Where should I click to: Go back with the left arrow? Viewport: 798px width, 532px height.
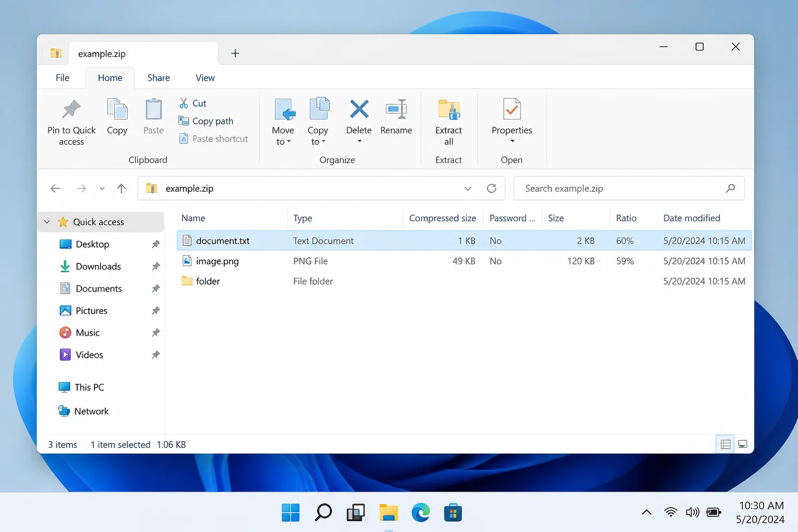pyautogui.click(x=56, y=189)
